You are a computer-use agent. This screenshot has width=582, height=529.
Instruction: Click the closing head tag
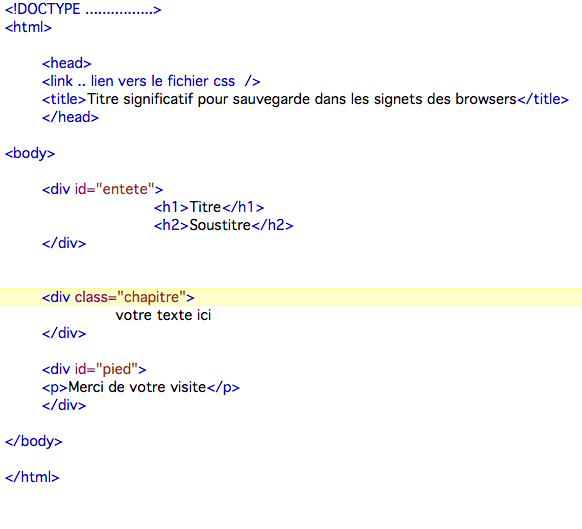pyautogui.click(x=70, y=117)
